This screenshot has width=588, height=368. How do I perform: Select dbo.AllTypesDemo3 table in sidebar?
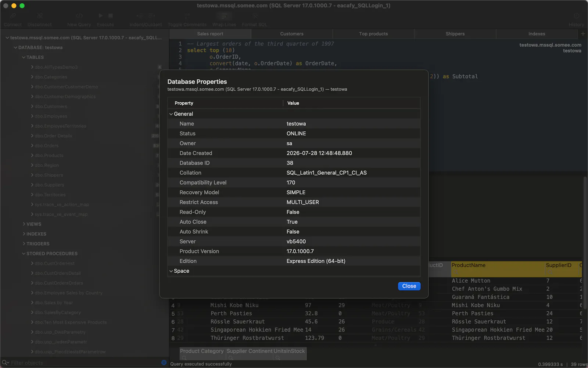(56, 67)
